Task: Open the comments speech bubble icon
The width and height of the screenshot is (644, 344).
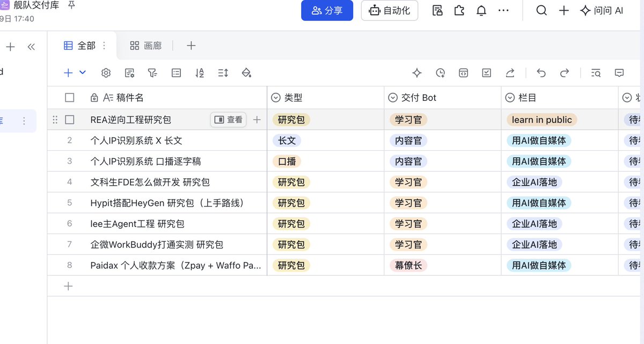Action: click(x=619, y=73)
